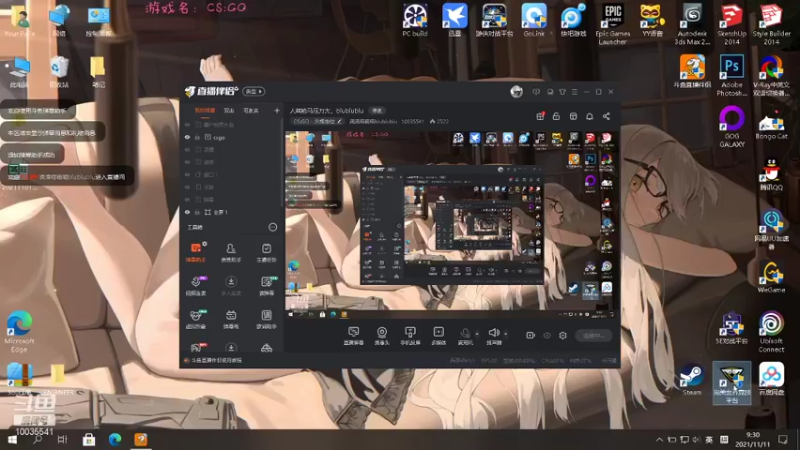The image size is (800, 450).
Task: Open GOG GALAXY desktop icon
Action: [x=732, y=127]
